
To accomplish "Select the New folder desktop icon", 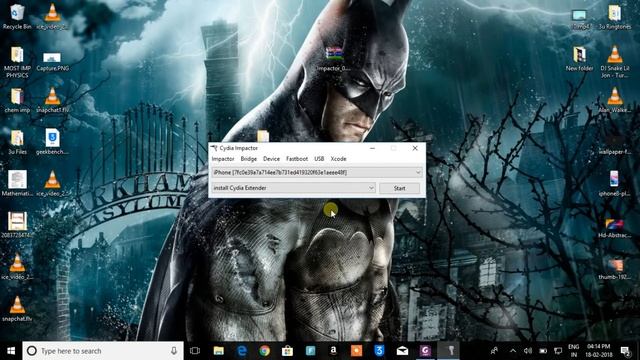I will (x=579, y=59).
